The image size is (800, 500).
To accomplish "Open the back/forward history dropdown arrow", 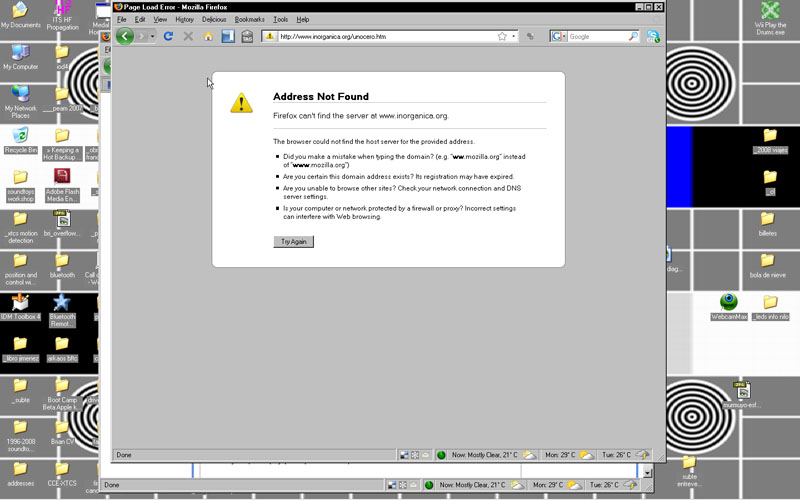I will pyautogui.click(x=152, y=37).
